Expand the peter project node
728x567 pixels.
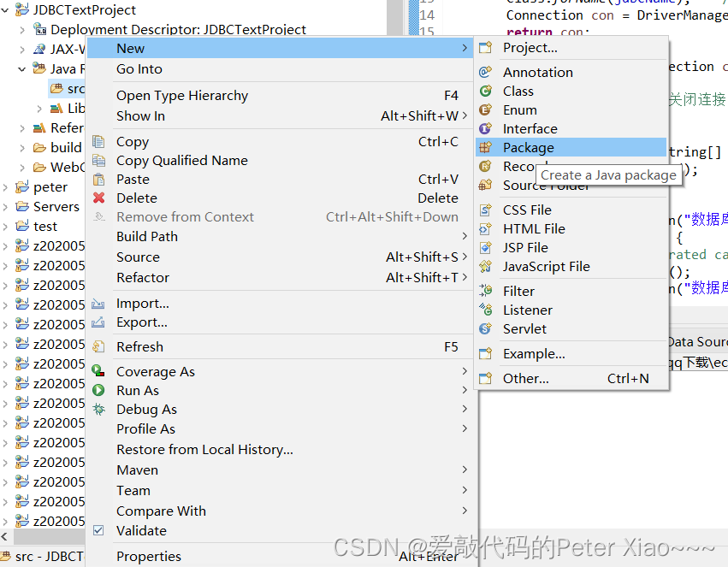click(5, 187)
